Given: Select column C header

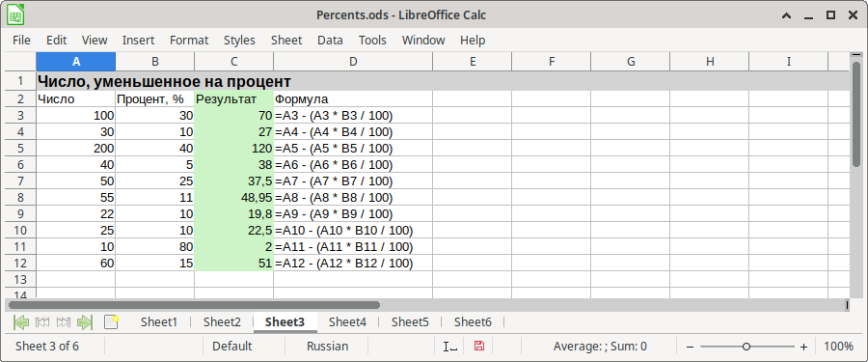Looking at the screenshot, I should pyautogui.click(x=234, y=62).
